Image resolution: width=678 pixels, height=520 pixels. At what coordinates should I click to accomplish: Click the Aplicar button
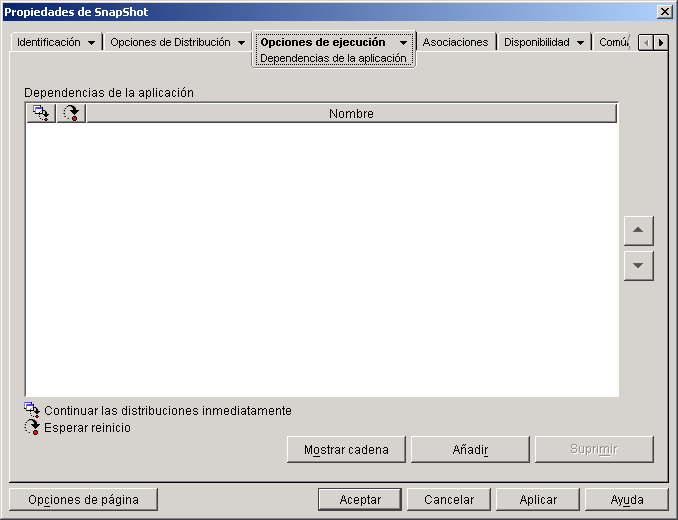tap(538, 500)
